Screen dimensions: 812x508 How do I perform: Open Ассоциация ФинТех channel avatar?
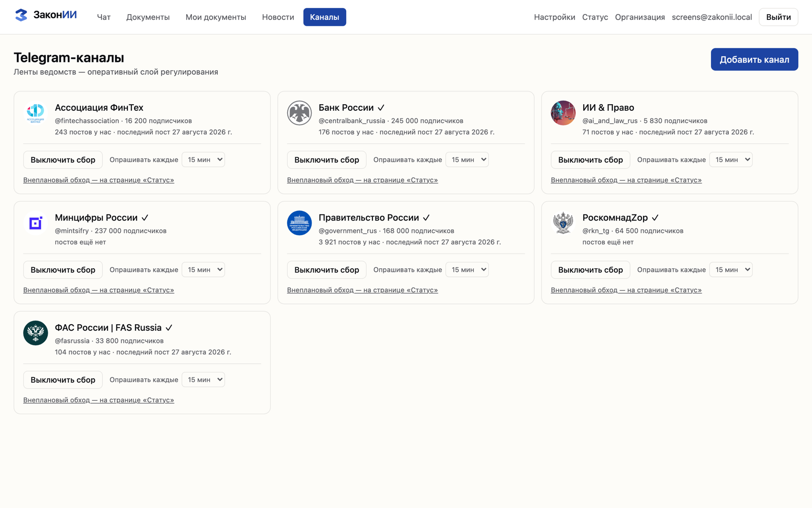(36, 113)
